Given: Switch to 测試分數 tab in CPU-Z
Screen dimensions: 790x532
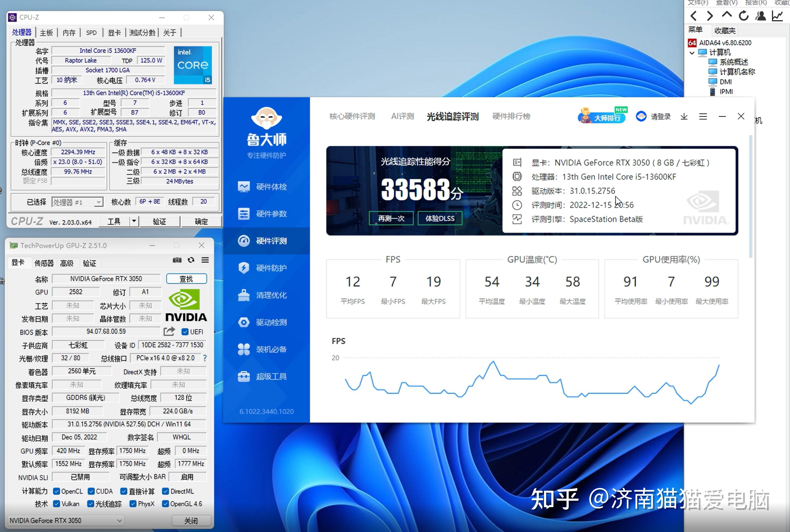Looking at the screenshot, I should (x=142, y=33).
